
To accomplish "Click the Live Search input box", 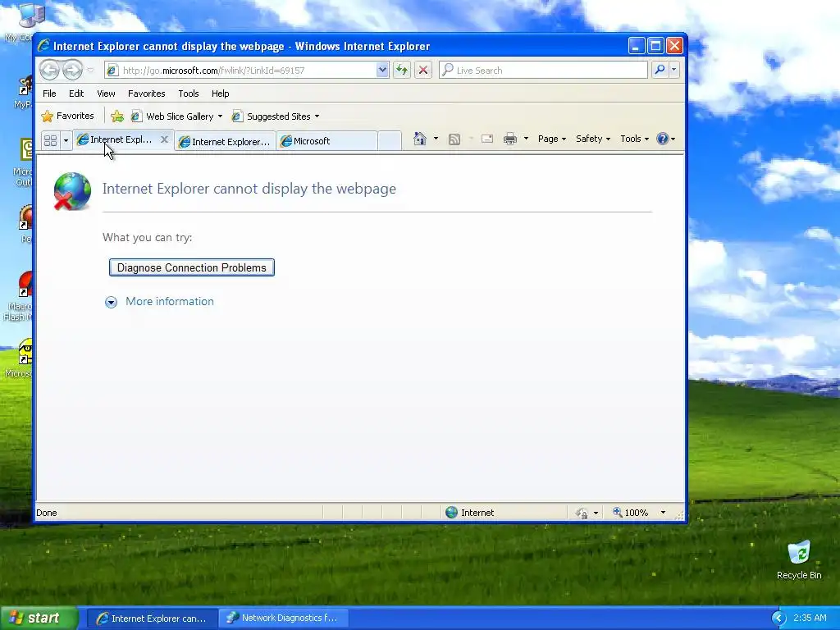I will [543, 71].
